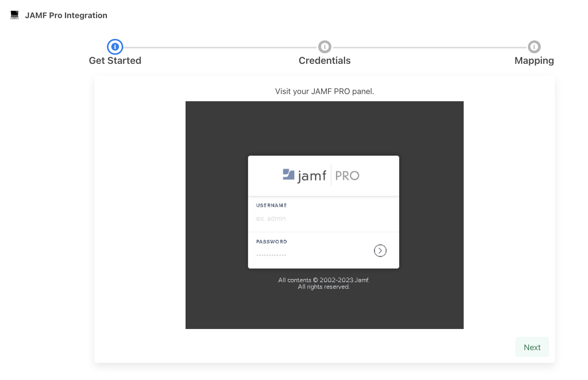Click the Mapping step info icon
Image resolution: width=588 pixels, height=380 pixels.
click(534, 47)
